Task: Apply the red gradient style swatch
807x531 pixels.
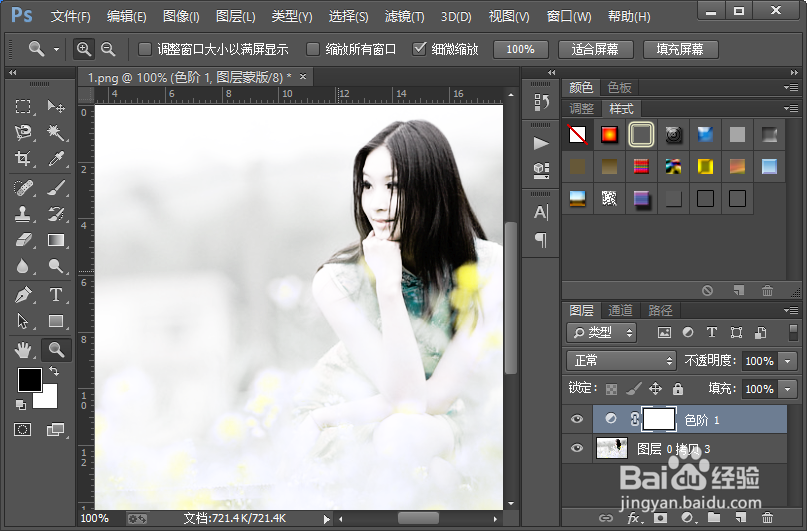Action: click(x=609, y=135)
